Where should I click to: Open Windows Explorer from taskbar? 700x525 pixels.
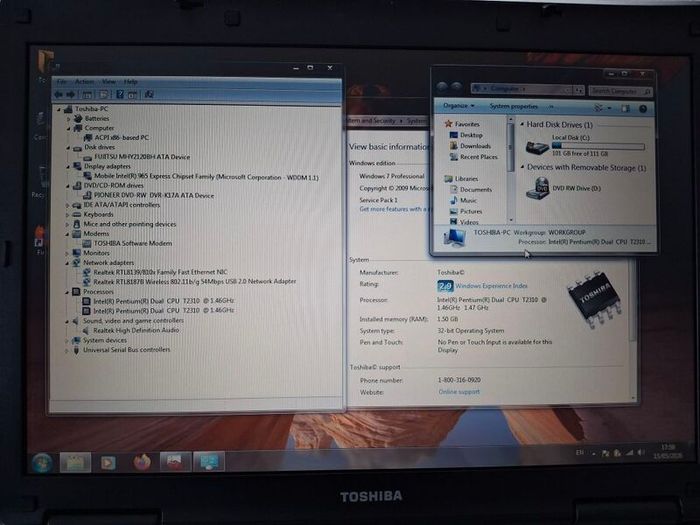(x=75, y=462)
